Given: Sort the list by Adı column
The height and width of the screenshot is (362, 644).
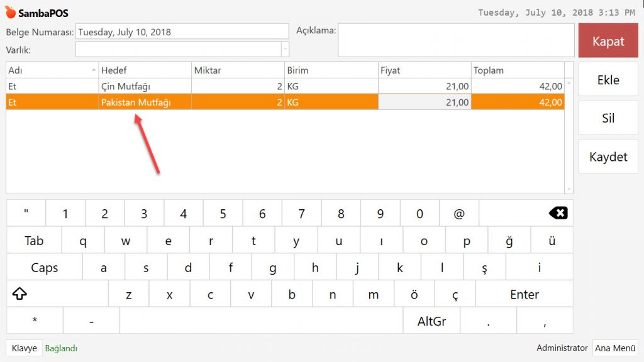Looking at the screenshot, I should pyautogui.click(x=52, y=70).
